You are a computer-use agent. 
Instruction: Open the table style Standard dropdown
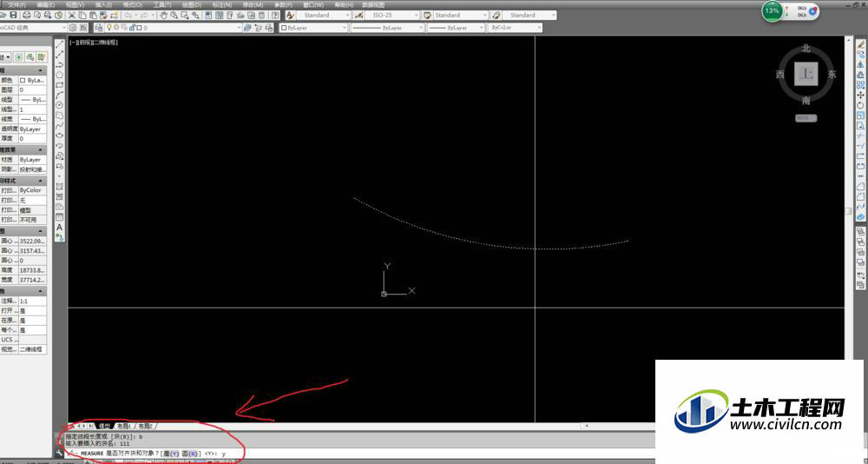[461, 15]
